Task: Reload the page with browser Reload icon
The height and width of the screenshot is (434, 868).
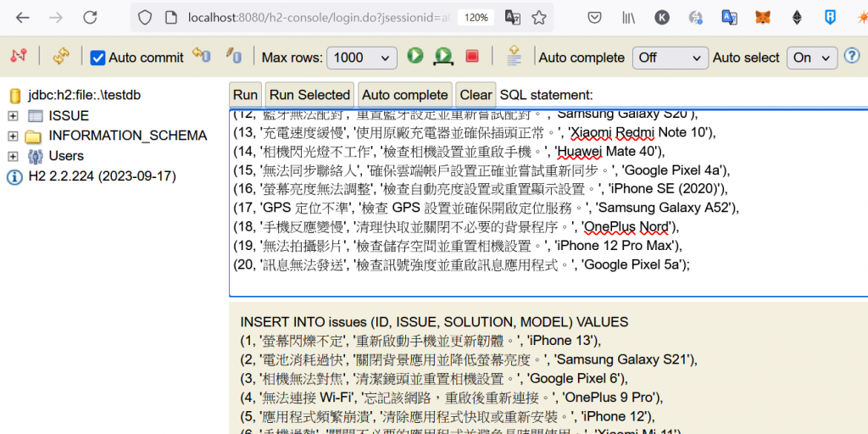Action: click(90, 18)
